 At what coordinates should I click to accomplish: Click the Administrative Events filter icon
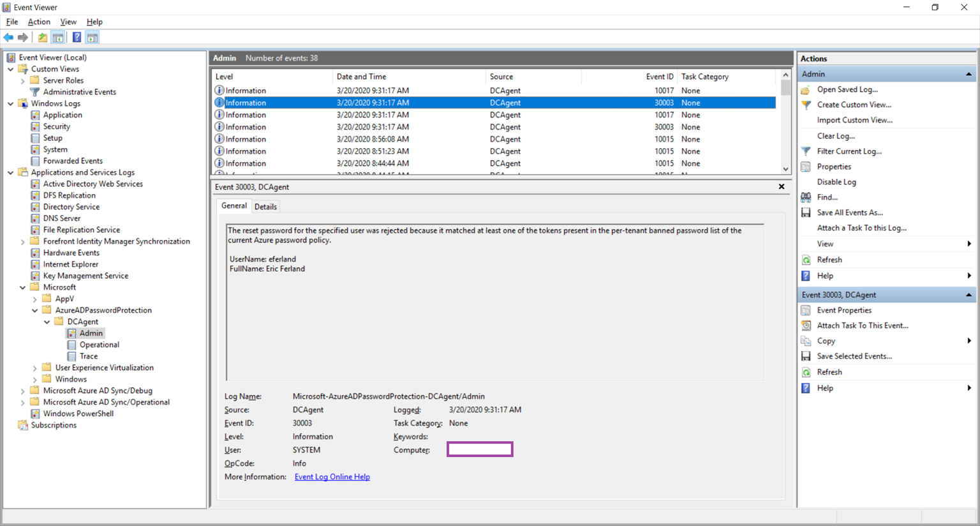[x=35, y=92]
